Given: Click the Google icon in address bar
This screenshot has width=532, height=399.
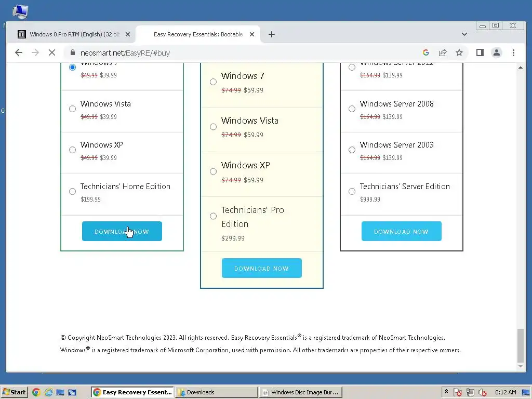Looking at the screenshot, I should [x=426, y=52].
